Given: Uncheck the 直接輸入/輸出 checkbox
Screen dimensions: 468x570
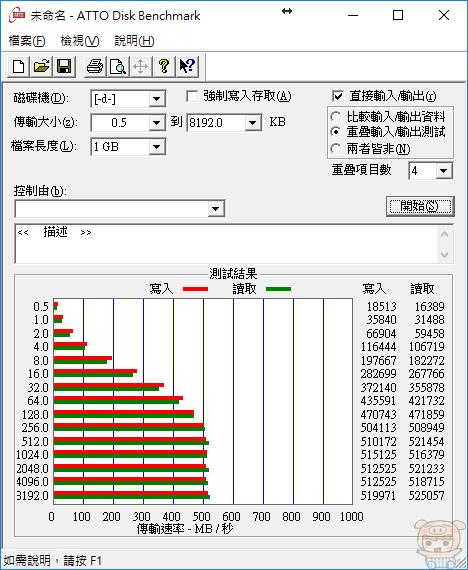Looking at the screenshot, I should coord(338,96).
